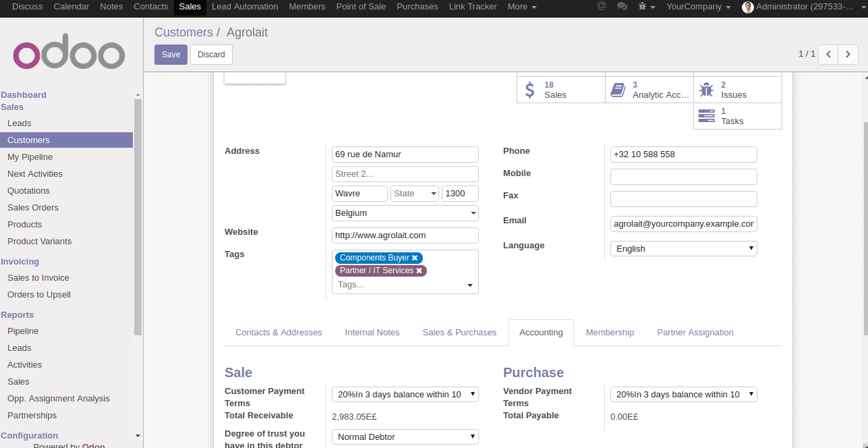Image resolution: width=868 pixels, height=448 pixels.
Task: Click the dollar sign Sales stat icon
Action: pos(530,89)
